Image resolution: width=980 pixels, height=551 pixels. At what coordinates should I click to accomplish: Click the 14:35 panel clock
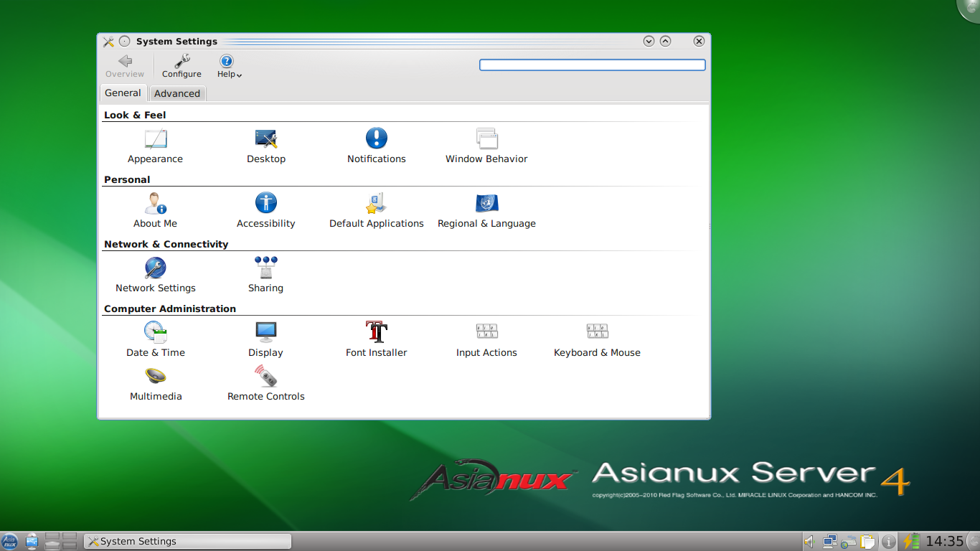click(x=944, y=542)
